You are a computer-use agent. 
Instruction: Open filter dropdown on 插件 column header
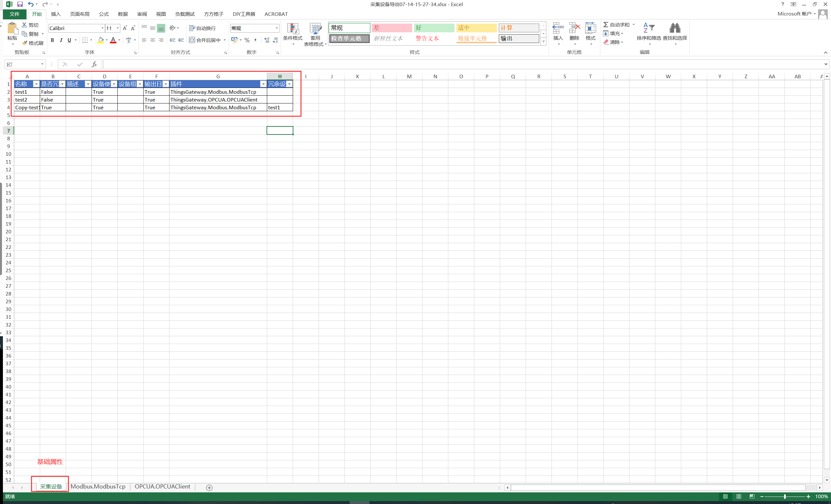[263, 84]
